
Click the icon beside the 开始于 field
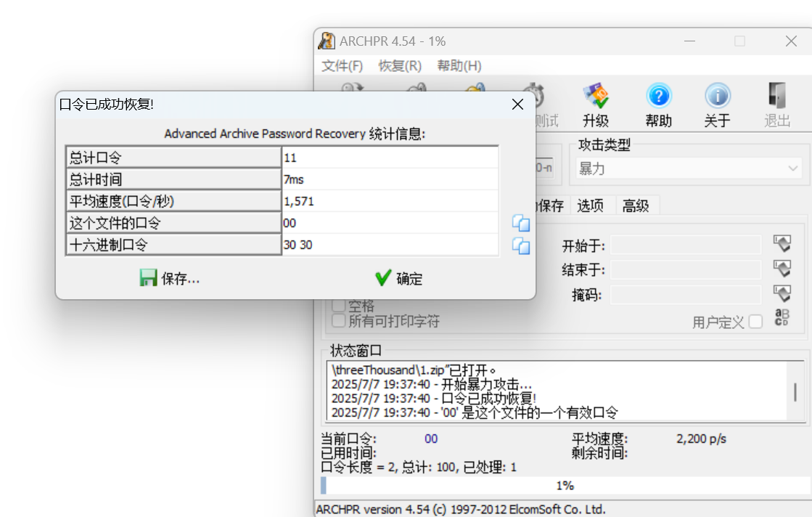[x=782, y=243]
